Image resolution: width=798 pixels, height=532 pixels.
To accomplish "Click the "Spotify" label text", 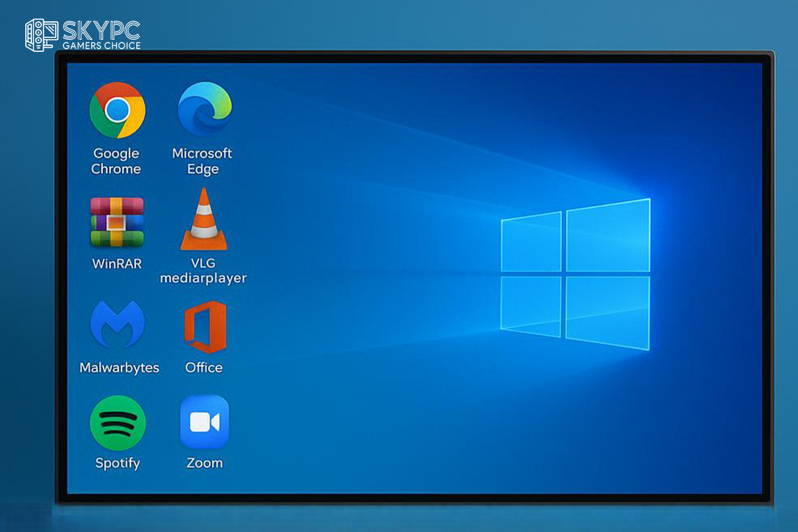I will pyautogui.click(x=118, y=464).
